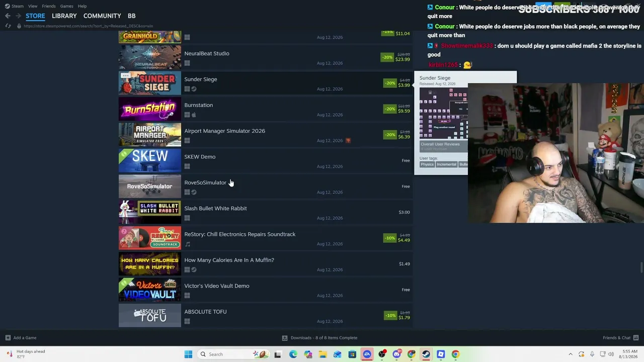Click the Steam forward navigation arrow
The height and width of the screenshot is (362, 644).
18,16
